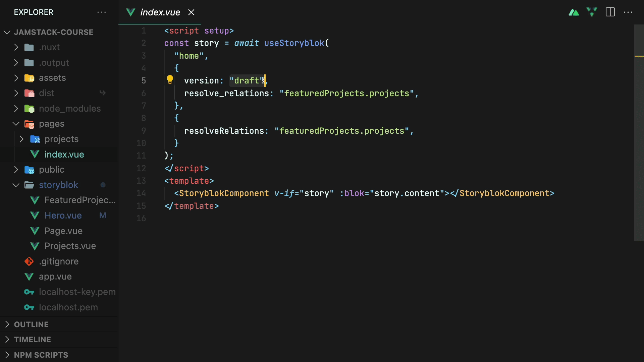Click the "draft" string on line 5
Screen dimensions: 644x362
tap(247, 81)
